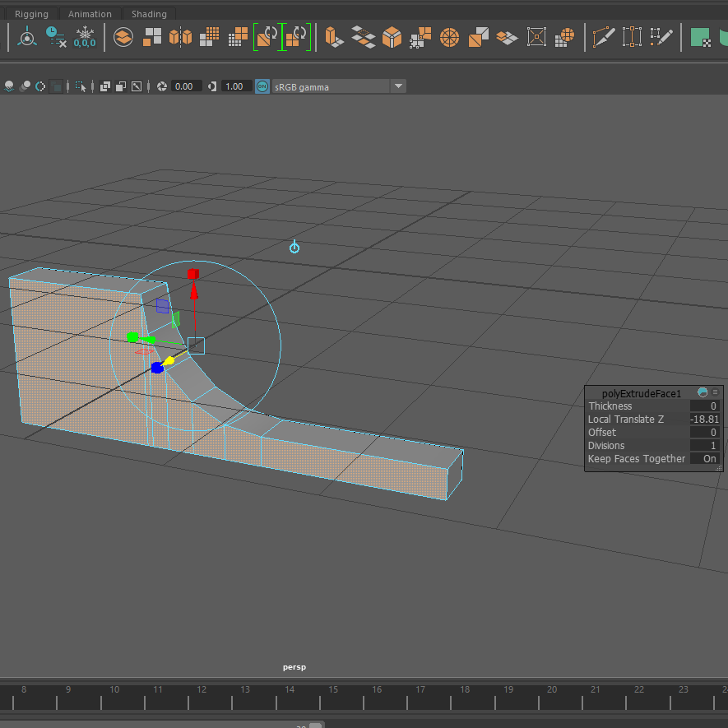The image size is (728, 728).
Task: Click the Local Translate Z value field
Action: [704, 420]
